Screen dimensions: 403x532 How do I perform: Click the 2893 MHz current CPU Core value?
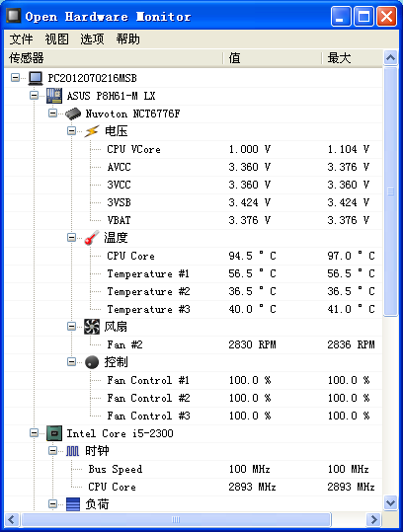(x=252, y=487)
